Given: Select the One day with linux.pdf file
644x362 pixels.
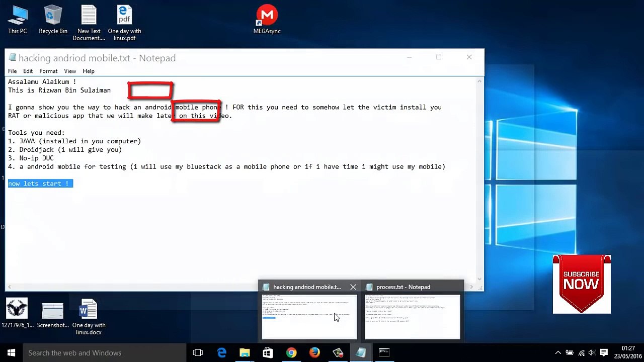Looking at the screenshot, I should 124,23.
